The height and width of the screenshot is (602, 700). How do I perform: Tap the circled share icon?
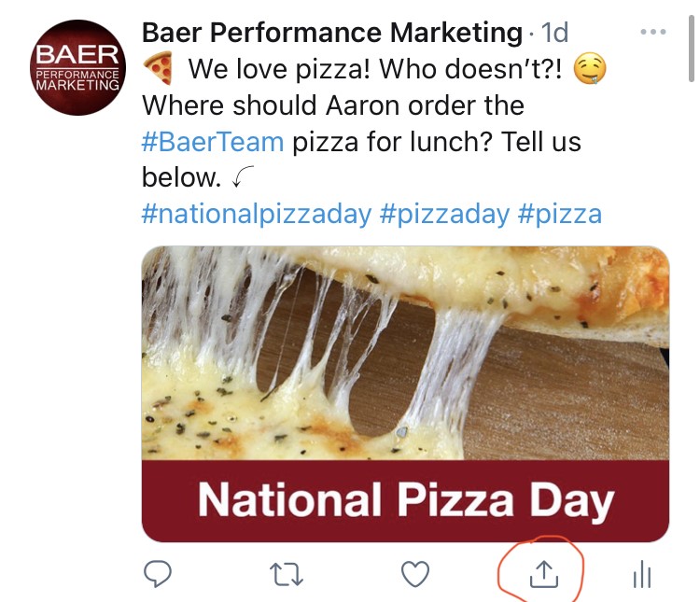coord(542,573)
